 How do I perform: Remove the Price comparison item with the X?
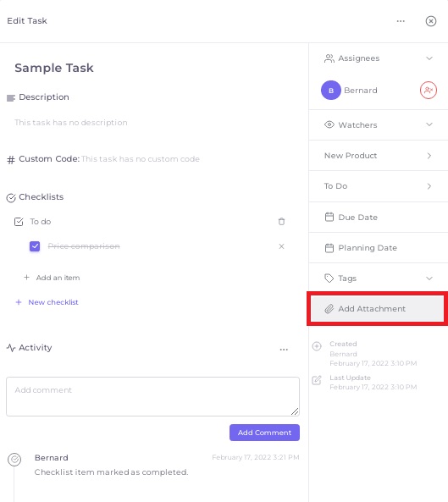pyautogui.click(x=281, y=246)
